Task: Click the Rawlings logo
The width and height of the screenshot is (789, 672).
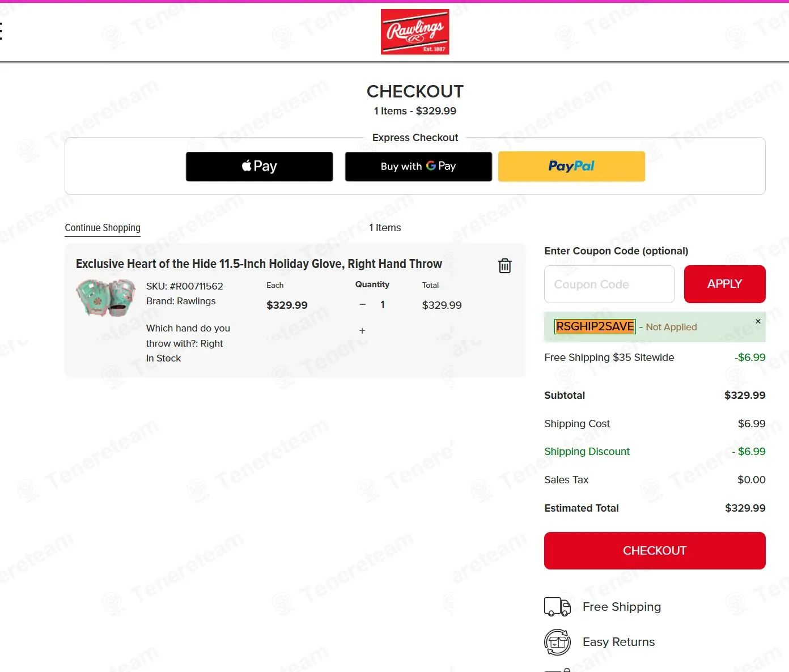Action: coord(415,32)
